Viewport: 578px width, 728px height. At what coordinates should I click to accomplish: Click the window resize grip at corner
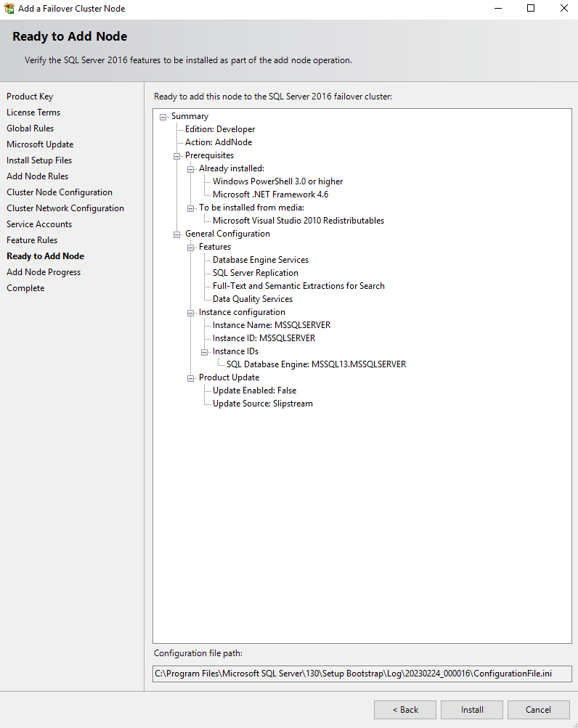pos(575,725)
